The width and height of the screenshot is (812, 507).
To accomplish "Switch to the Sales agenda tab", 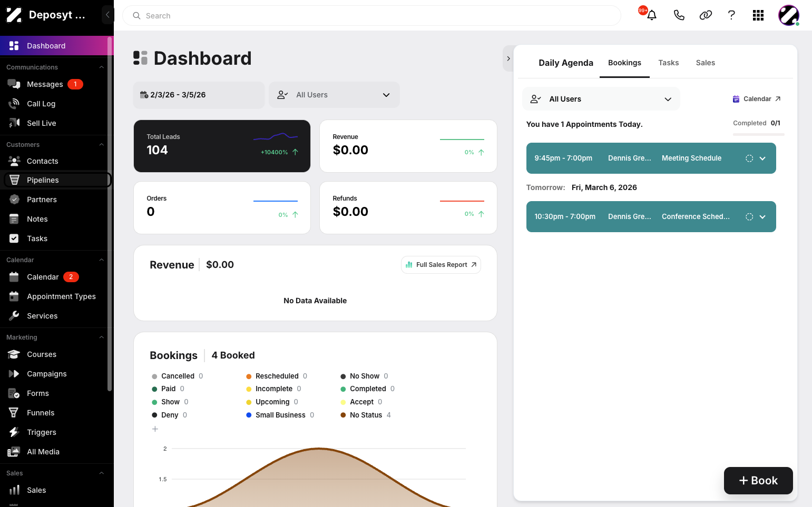I will 705,63.
